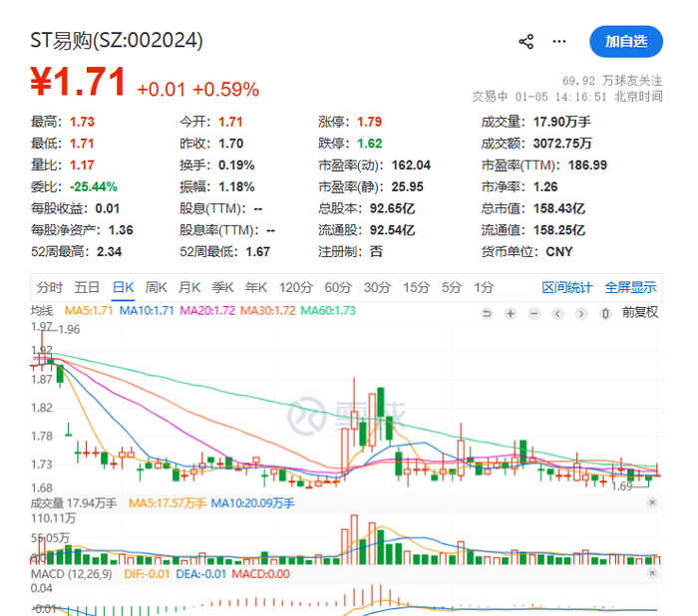Image resolution: width=698 pixels, height=616 pixels.
Task: Click the current price ¥1.71
Action: click(x=78, y=82)
